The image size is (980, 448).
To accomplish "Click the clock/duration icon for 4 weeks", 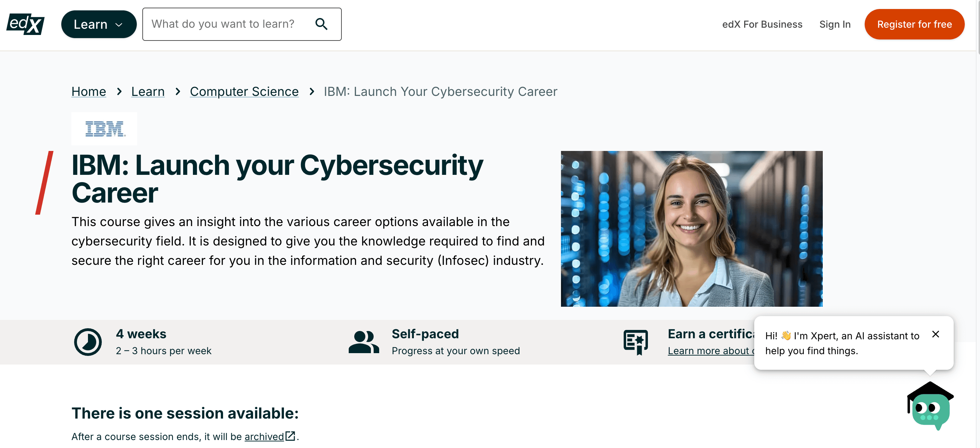I will [x=88, y=342].
